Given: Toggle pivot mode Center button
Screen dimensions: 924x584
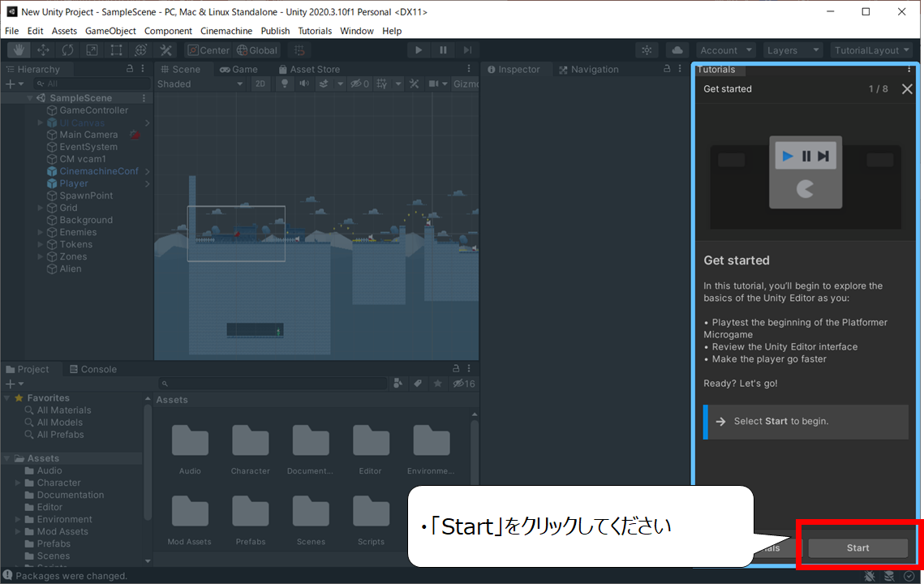Looking at the screenshot, I should [x=208, y=50].
